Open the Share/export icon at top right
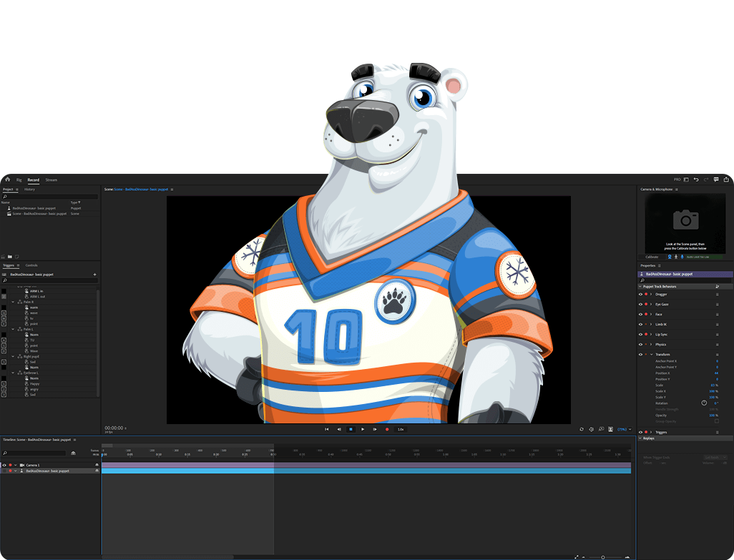Image resolution: width=734 pixels, height=560 pixels. click(x=725, y=180)
